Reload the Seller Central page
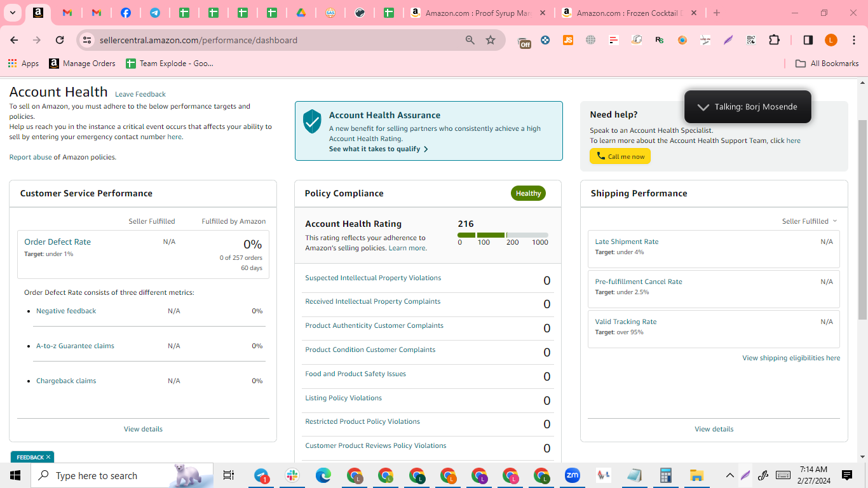Screen dimensions: 868x488 [60, 40]
